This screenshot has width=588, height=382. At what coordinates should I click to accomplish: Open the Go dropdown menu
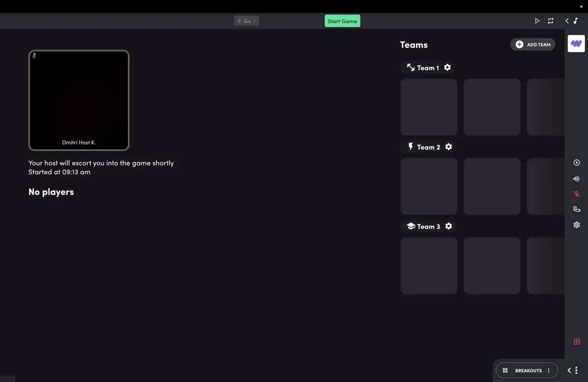(x=246, y=21)
